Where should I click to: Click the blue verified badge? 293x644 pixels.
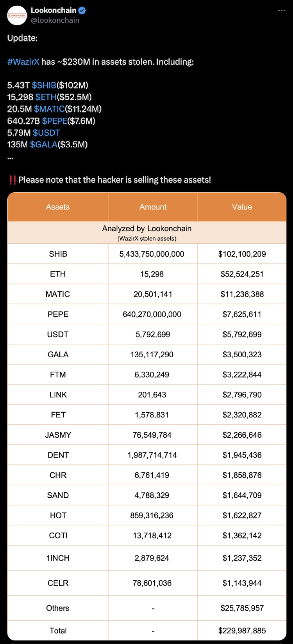82,11
